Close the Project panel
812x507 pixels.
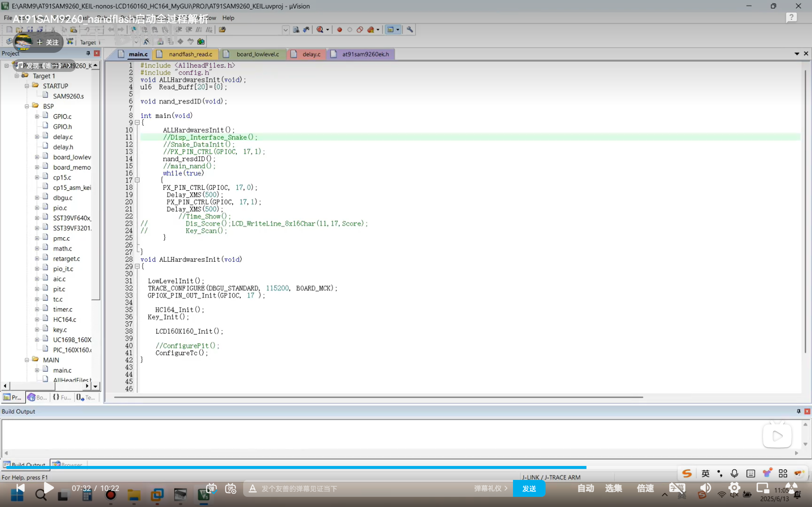coord(97,53)
